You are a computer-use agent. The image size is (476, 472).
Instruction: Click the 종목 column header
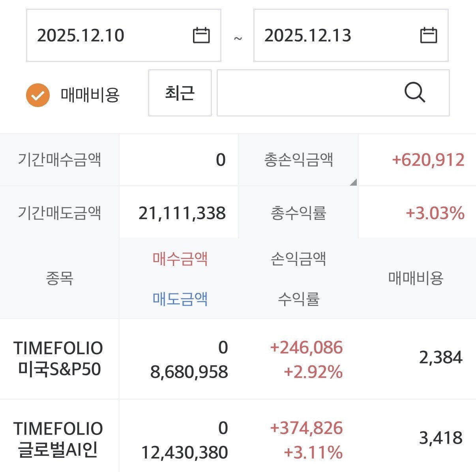tap(59, 278)
